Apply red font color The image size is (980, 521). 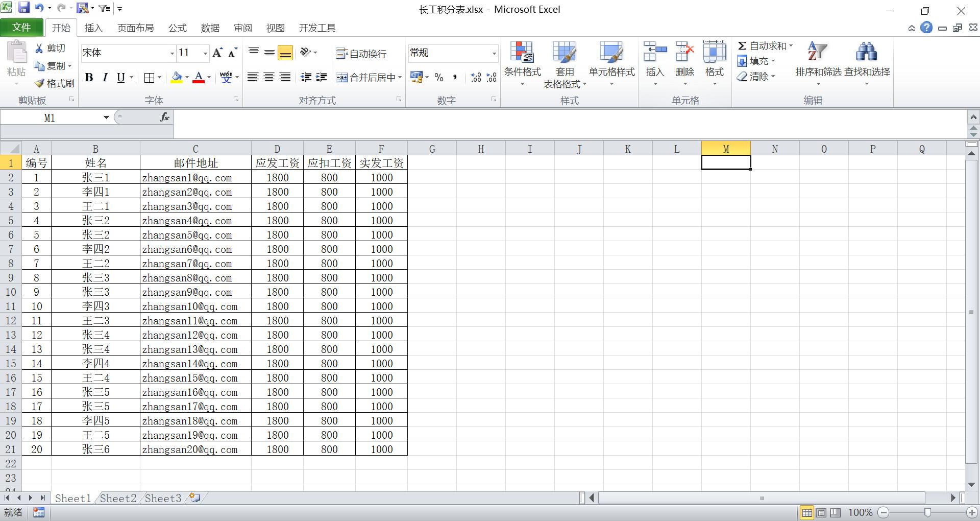pos(199,78)
